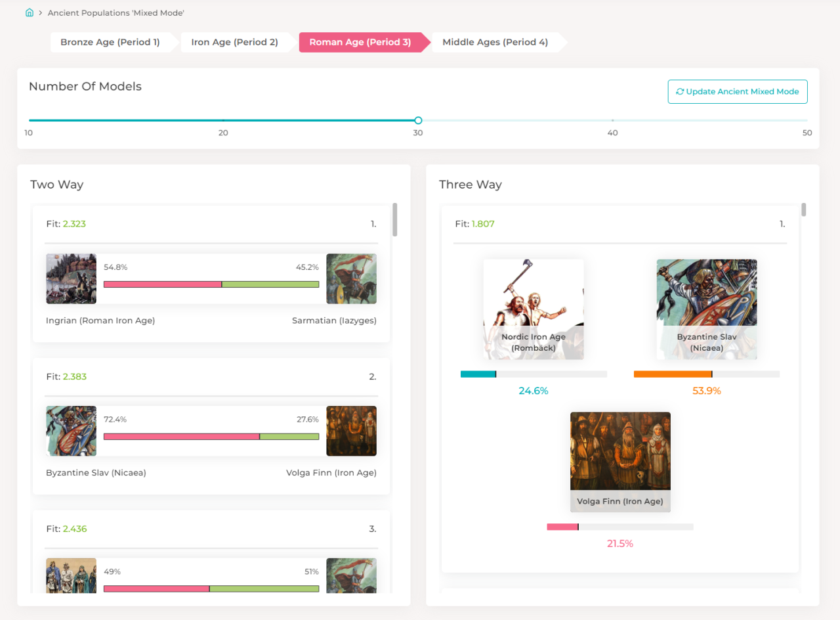Click the Three Way panel scrollbar
This screenshot has height=620, width=840.
(803, 210)
